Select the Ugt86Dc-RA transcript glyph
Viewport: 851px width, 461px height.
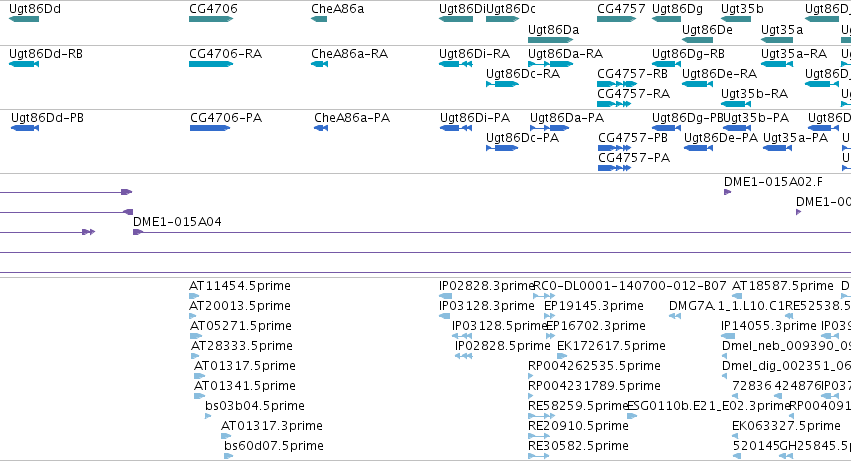point(503,84)
